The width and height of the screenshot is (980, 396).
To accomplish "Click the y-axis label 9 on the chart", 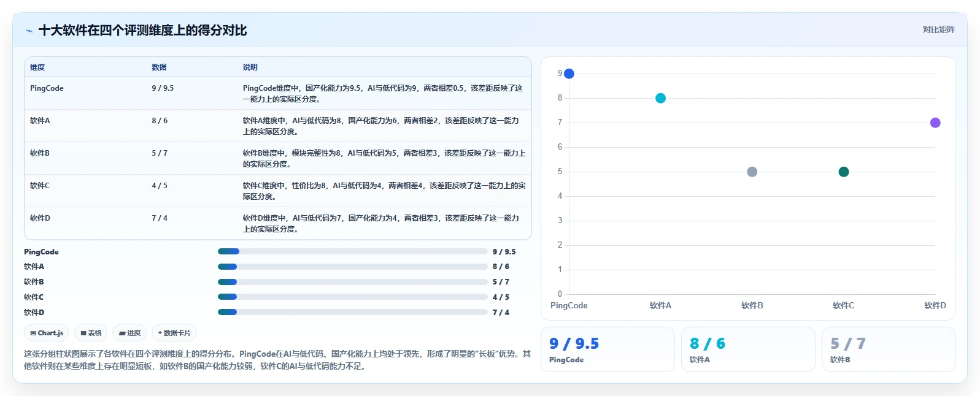I will pos(560,74).
